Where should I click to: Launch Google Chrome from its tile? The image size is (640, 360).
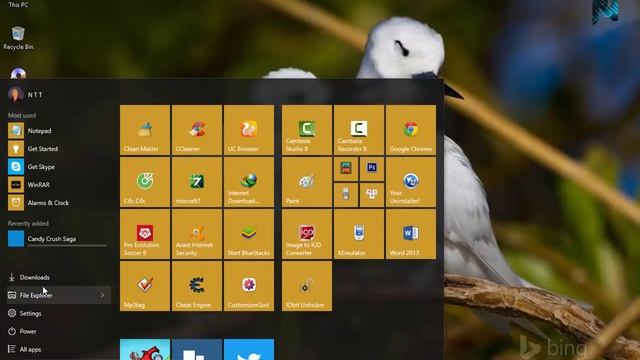[411, 130]
